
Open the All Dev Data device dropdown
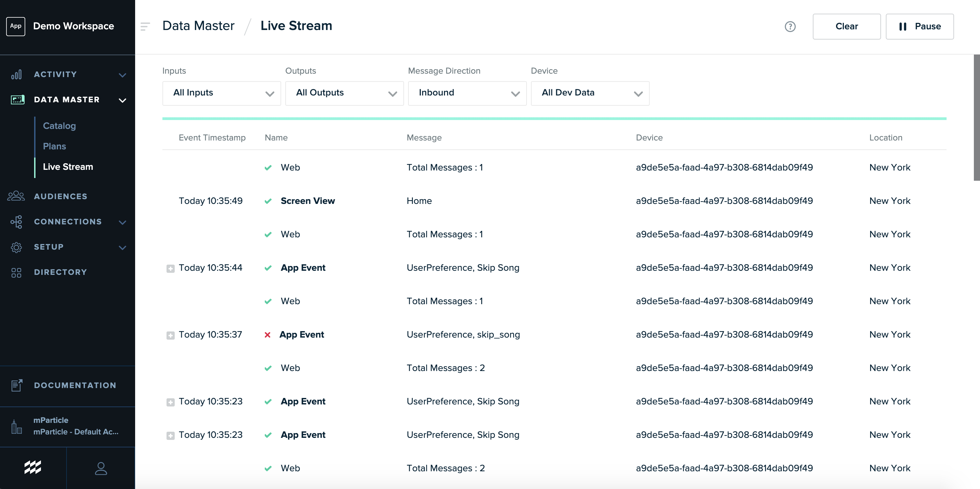tap(590, 93)
